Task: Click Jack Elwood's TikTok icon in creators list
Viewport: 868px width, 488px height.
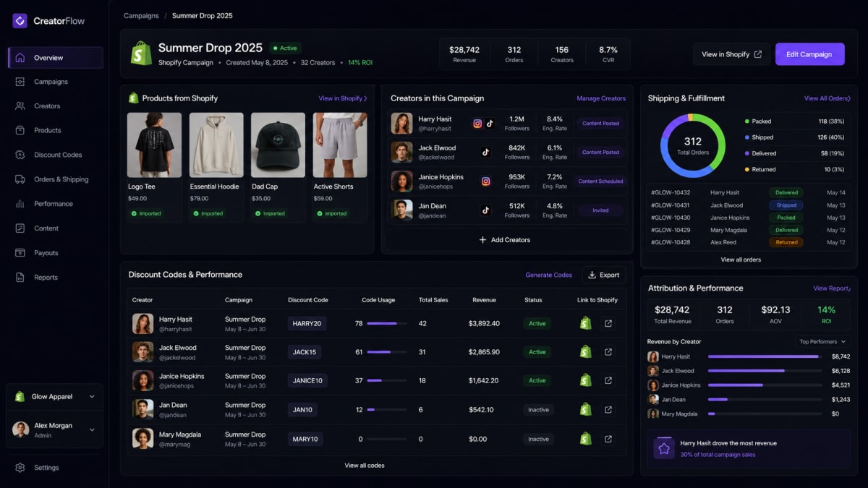Action: [x=485, y=153]
